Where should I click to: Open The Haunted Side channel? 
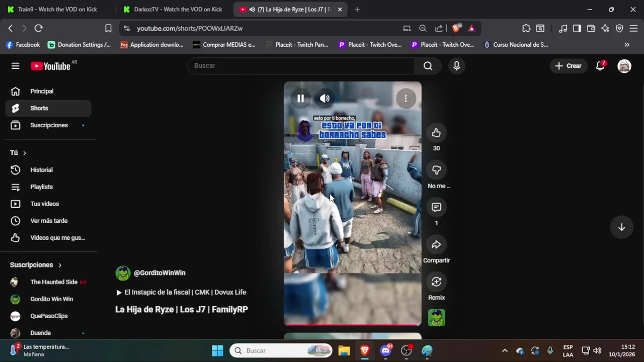(48, 282)
